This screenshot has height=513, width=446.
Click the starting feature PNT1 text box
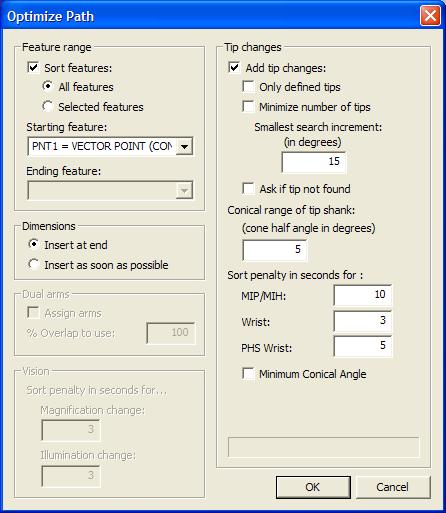(102, 146)
